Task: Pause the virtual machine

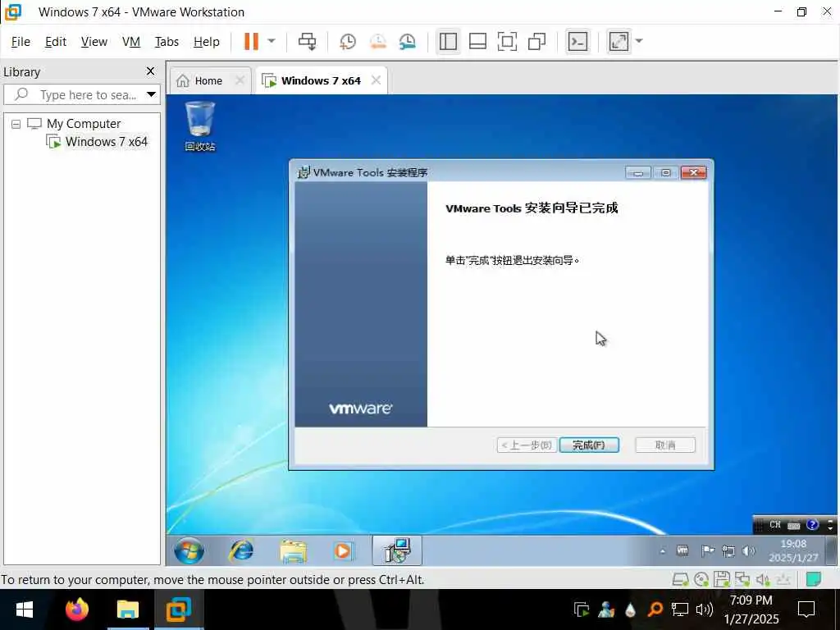Action: (251, 41)
